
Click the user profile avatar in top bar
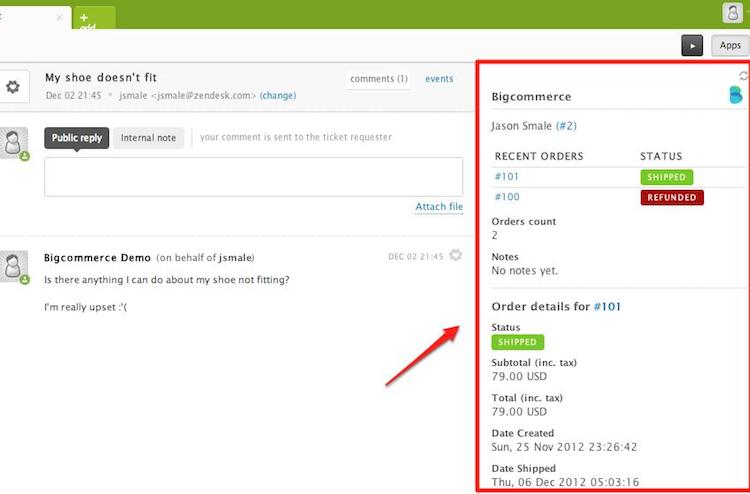[732, 12]
